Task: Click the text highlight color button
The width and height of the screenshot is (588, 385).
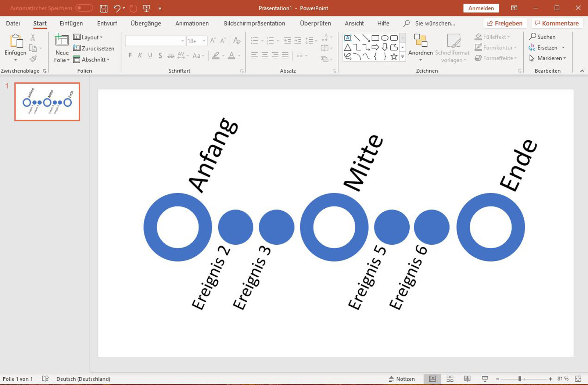Action: point(216,55)
